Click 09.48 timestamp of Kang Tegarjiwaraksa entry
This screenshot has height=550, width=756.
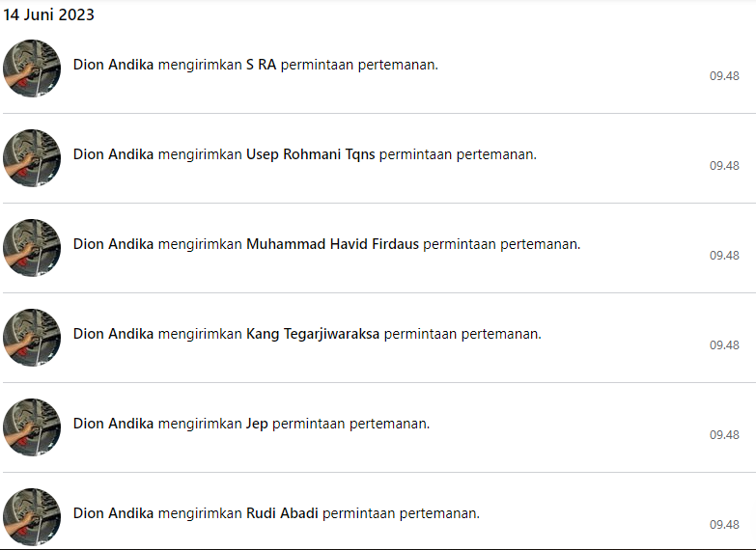point(724,345)
